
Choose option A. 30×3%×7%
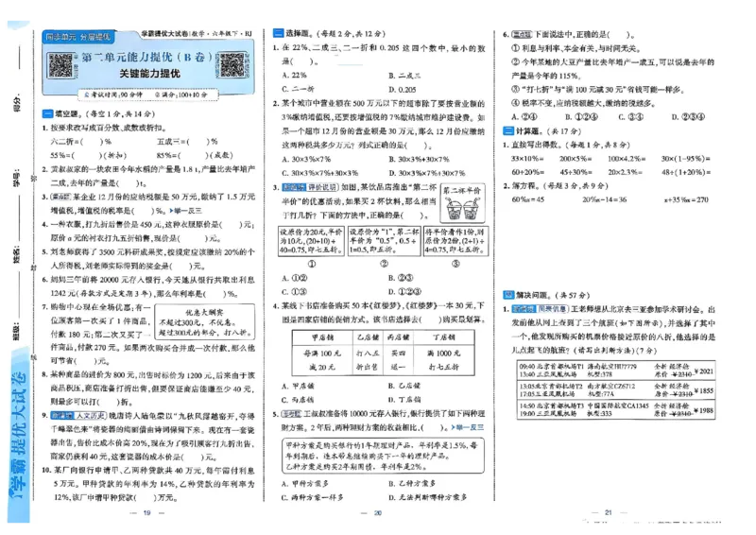pos(306,159)
